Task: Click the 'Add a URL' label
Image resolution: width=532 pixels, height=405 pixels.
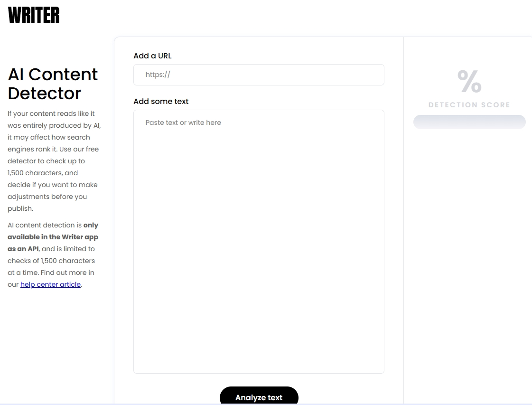Action: point(152,56)
